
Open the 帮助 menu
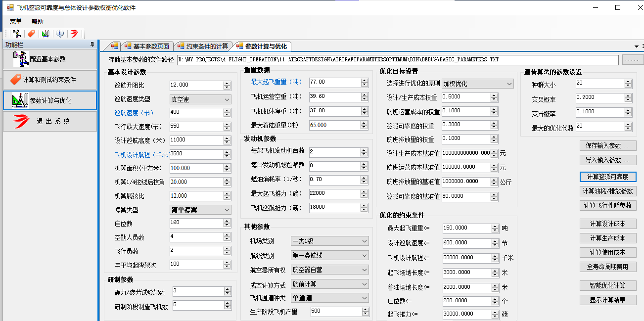[38, 21]
